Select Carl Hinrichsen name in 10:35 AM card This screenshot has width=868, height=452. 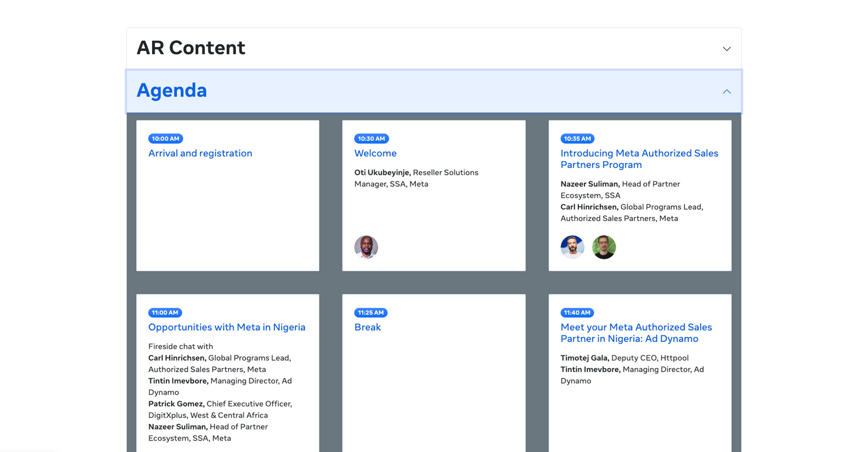[x=589, y=207]
